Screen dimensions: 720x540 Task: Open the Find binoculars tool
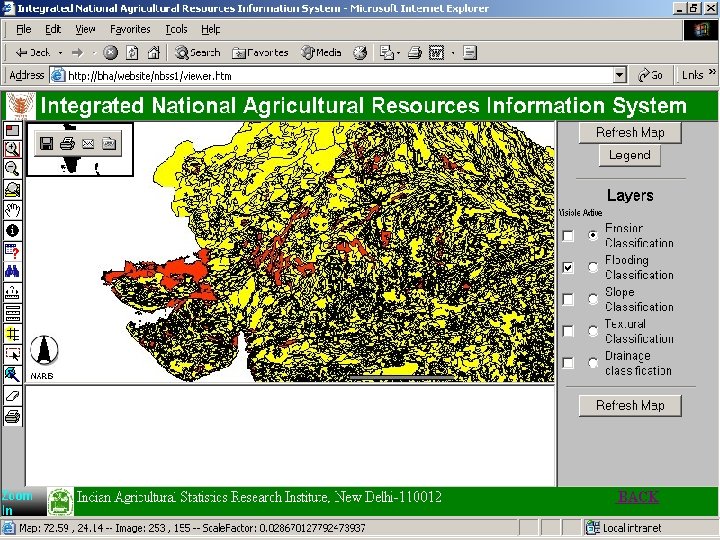tap(12, 271)
